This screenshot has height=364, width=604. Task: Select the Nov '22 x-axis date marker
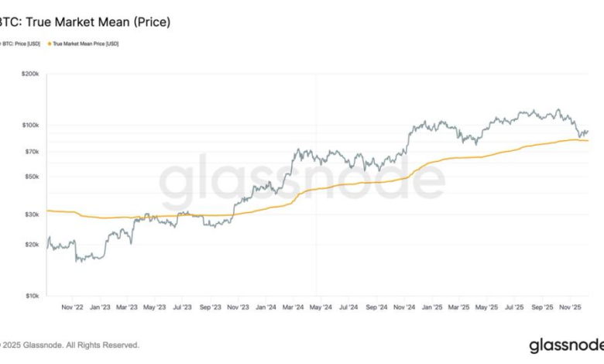[73, 307]
